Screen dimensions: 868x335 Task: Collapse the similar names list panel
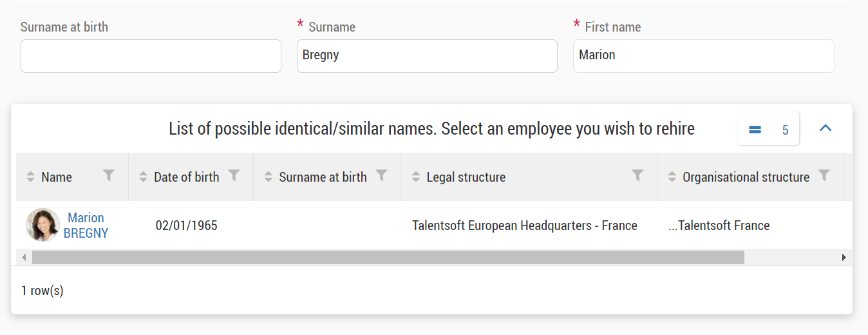[x=826, y=128]
